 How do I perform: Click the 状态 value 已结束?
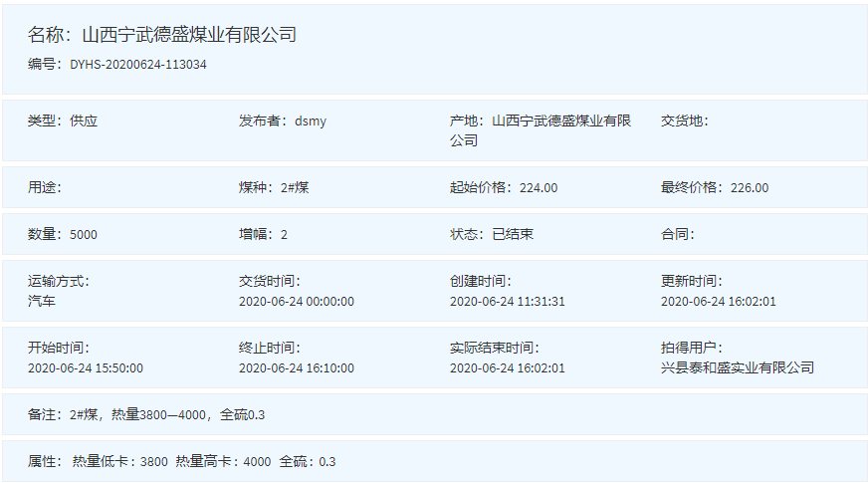tap(513, 235)
